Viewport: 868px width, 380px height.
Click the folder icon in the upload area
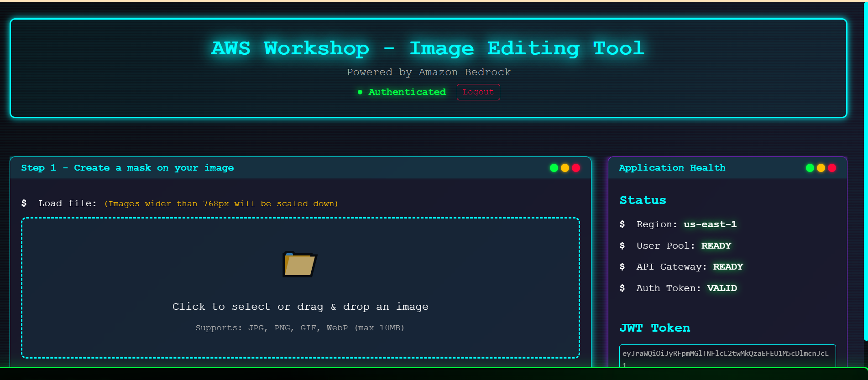click(x=299, y=264)
